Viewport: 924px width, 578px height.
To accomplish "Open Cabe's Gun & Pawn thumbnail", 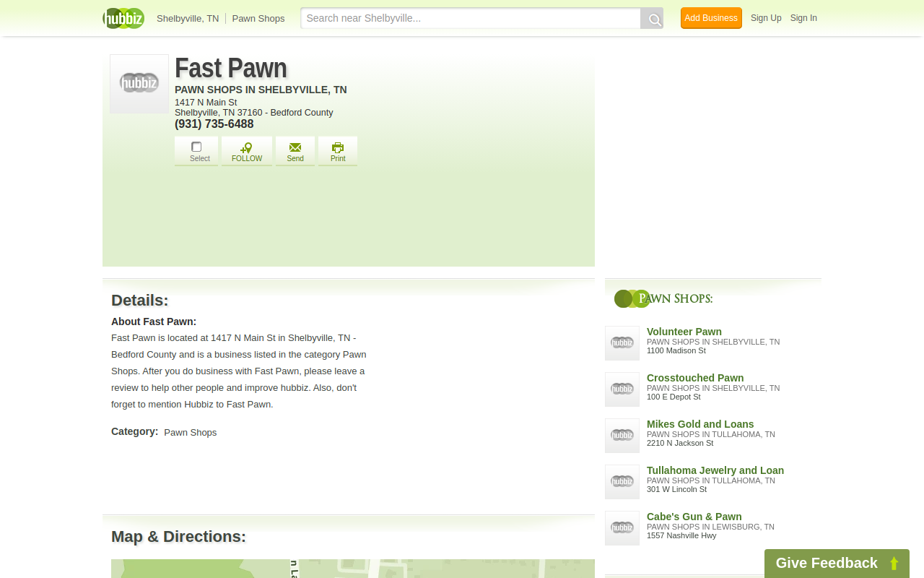I will (x=622, y=528).
